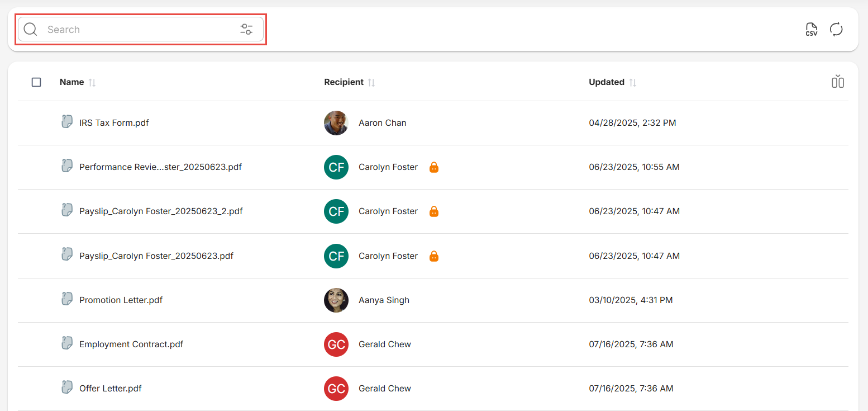
Task: Select Gerald Chew's avatar on Employment Contract row
Action: pyautogui.click(x=336, y=344)
